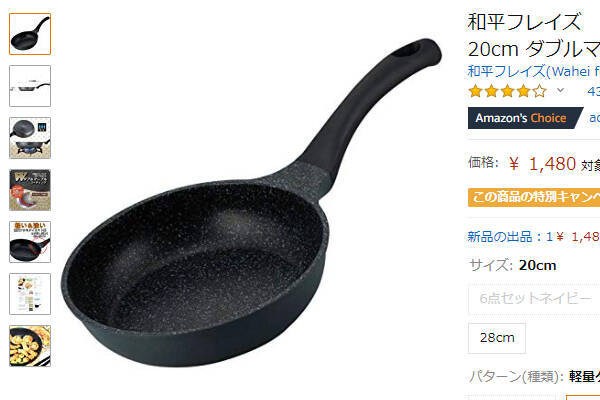Click the Amazon's Choice badge
This screenshot has width=600, height=400.
click(525, 118)
